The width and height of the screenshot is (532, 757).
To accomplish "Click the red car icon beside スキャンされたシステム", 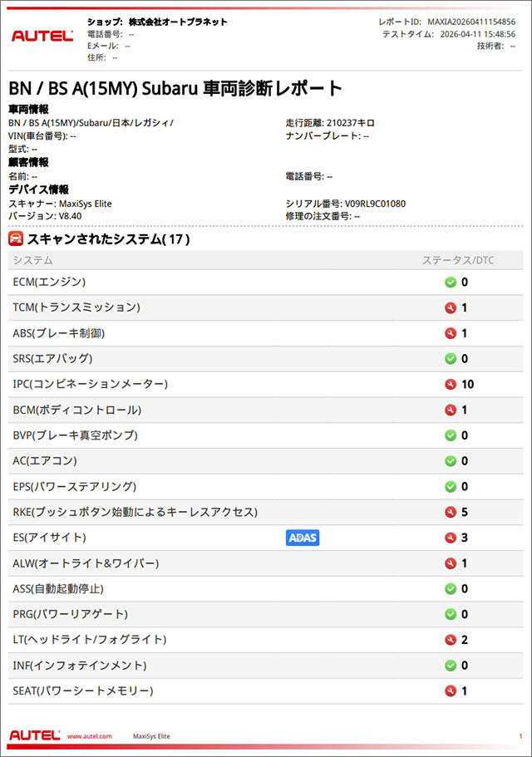I will coord(16,238).
